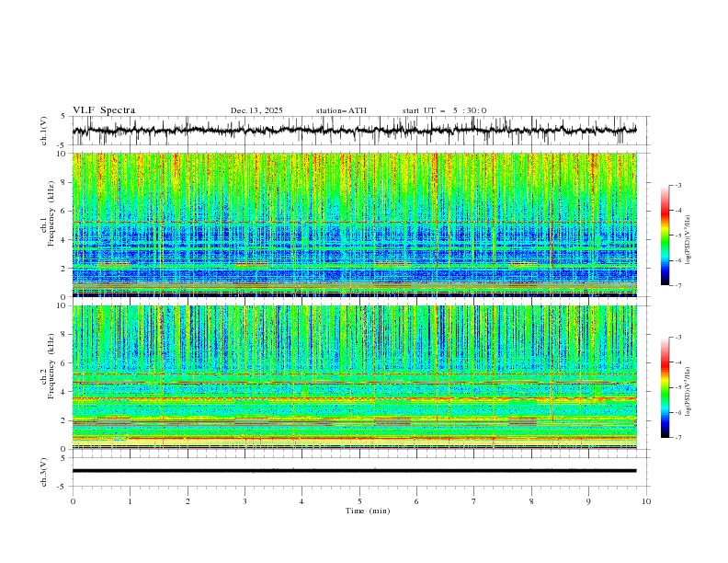The width and height of the screenshot is (728, 563).
Task: Select the Dec.13, 2025 date label
Action: click(256, 110)
